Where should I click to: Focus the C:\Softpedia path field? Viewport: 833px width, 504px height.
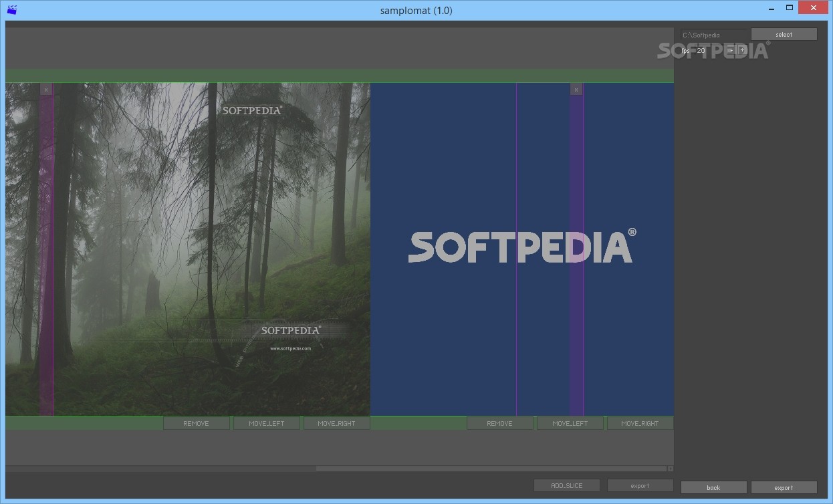(715, 35)
